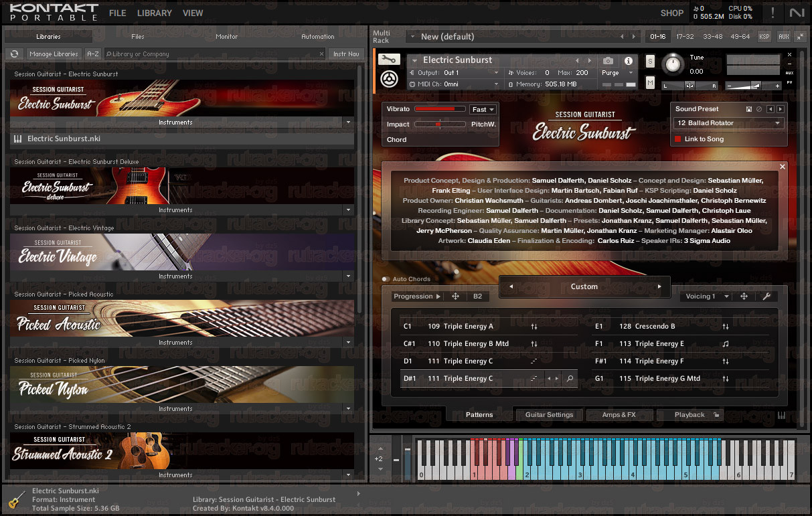Click the note icon on F1 Triple Energy E
Viewport: 812px width, 516px height.
pyautogui.click(x=726, y=344)
